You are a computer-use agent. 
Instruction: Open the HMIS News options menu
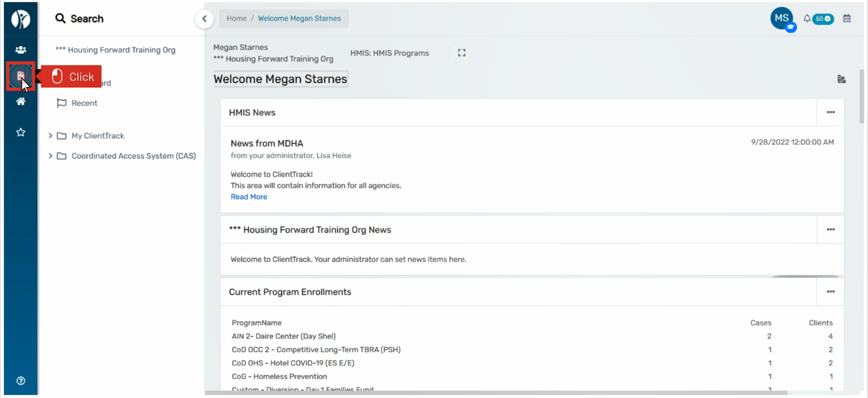tap(830, 112)
